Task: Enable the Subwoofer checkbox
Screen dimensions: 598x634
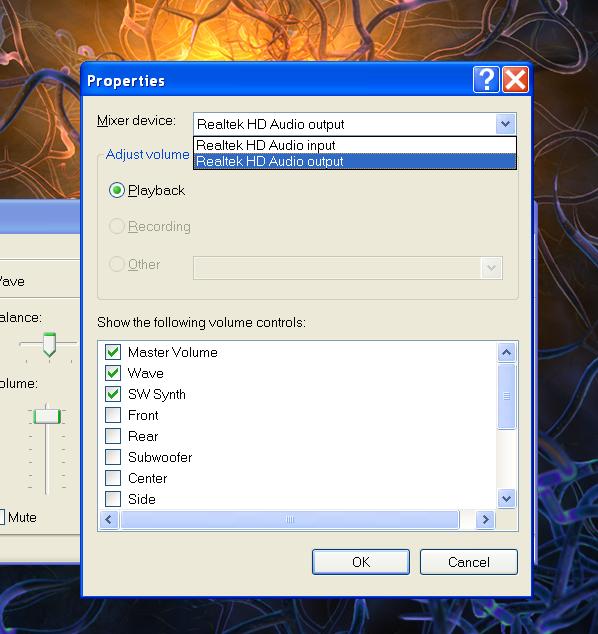Action: pyautogui.click(x=113, y=457)
